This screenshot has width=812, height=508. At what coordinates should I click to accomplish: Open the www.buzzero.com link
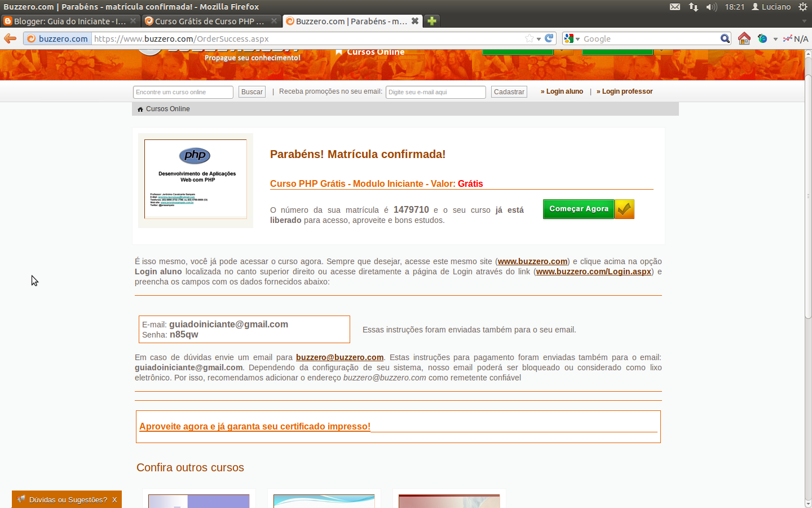(533, 261)
